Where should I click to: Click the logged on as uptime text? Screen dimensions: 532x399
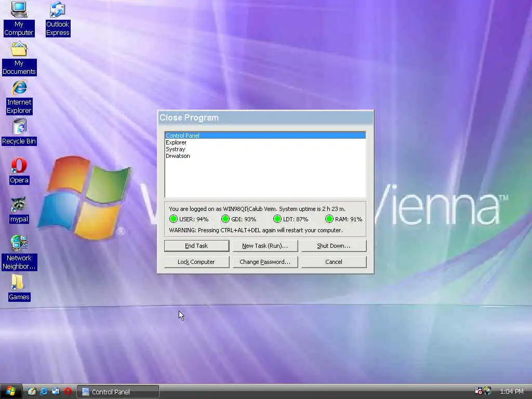(257, 209)
